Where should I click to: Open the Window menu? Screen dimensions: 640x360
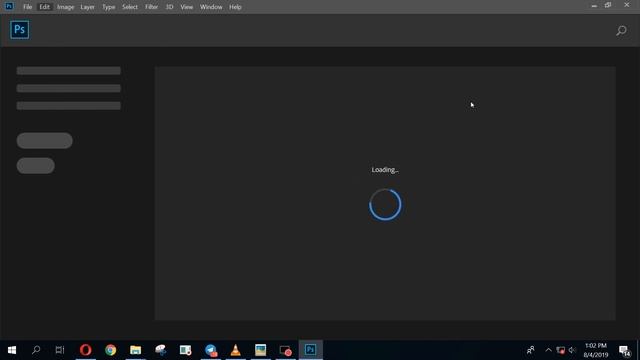[x=211, y=7]
